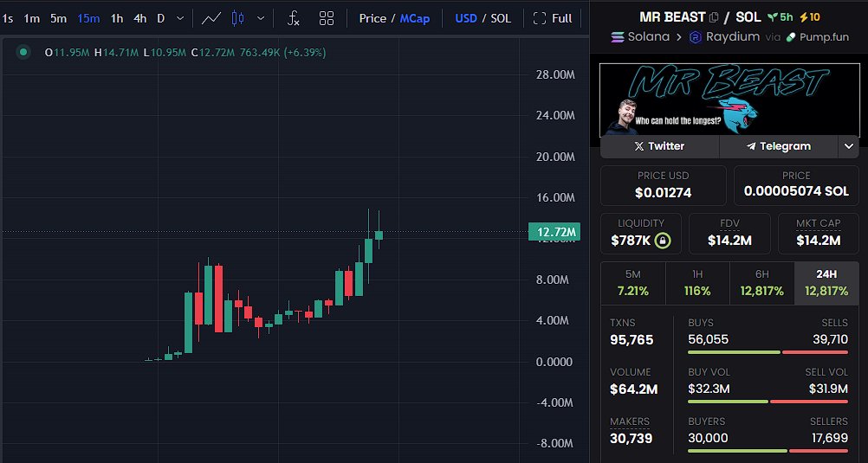Click the MR BEAST banner image
The width and height of the screenshot is (868, 463).
click(729, 100)
